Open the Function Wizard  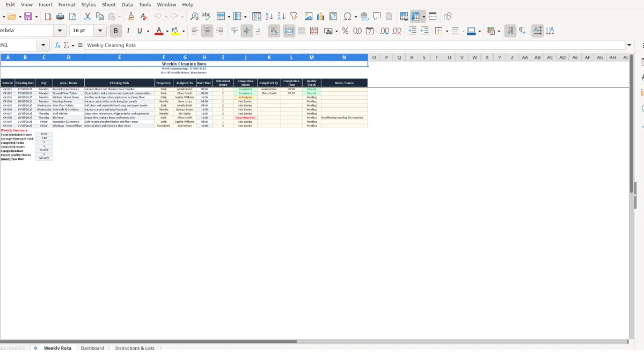[x=58, y=46]
